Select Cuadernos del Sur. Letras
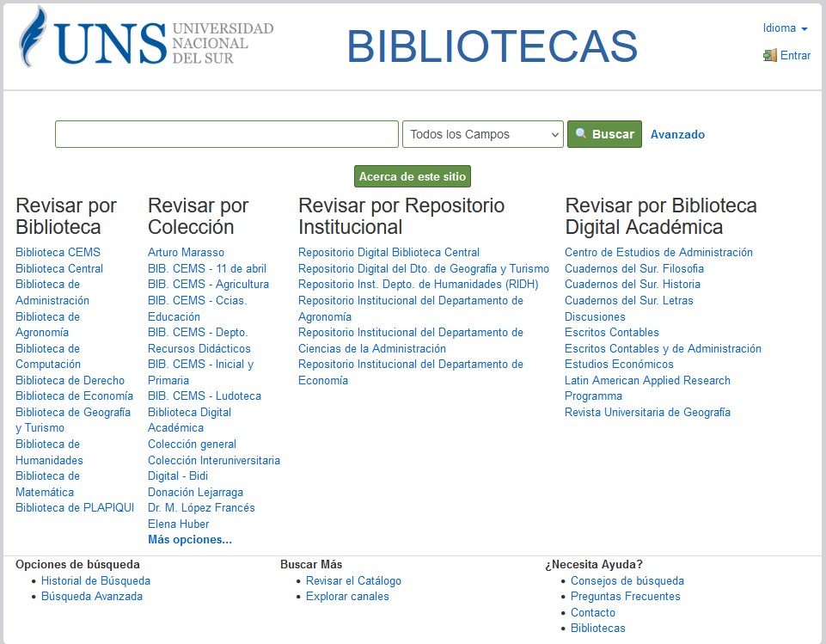This screenshot has height=644, width=826. pos(629,300)
